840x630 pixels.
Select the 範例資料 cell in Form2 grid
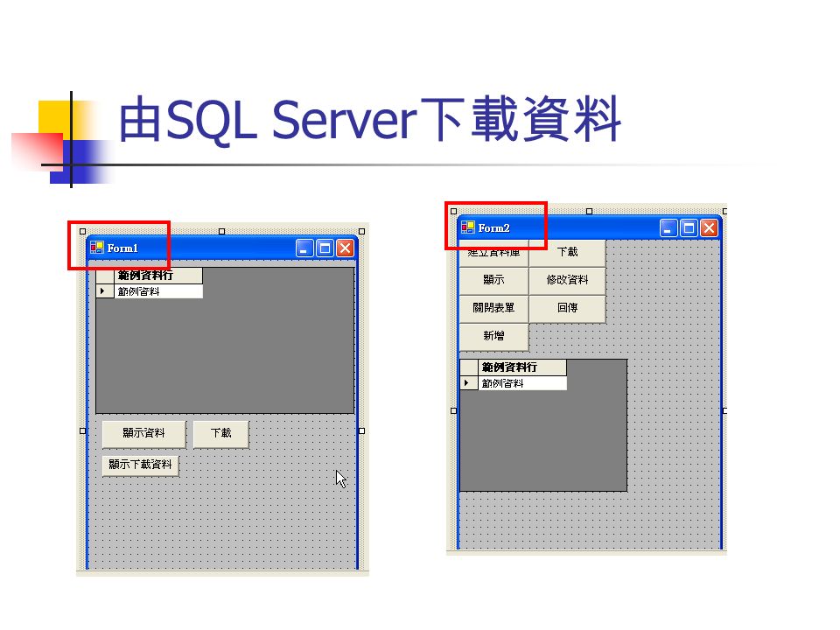click(x=521, y=383)
